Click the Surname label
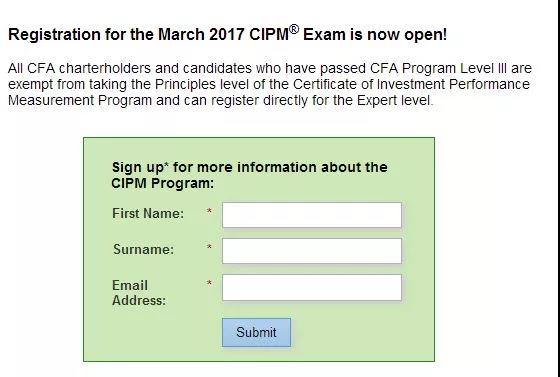560x377 pixels. pos(144,249)
